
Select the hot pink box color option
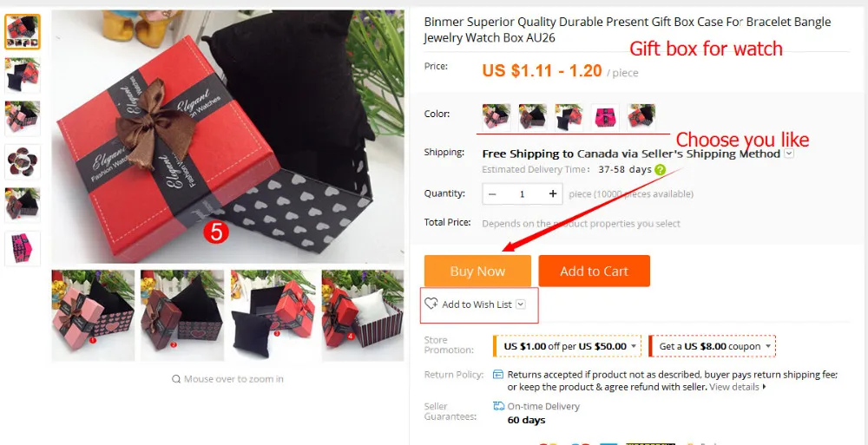pyautogui.click(x=605, y=117)
